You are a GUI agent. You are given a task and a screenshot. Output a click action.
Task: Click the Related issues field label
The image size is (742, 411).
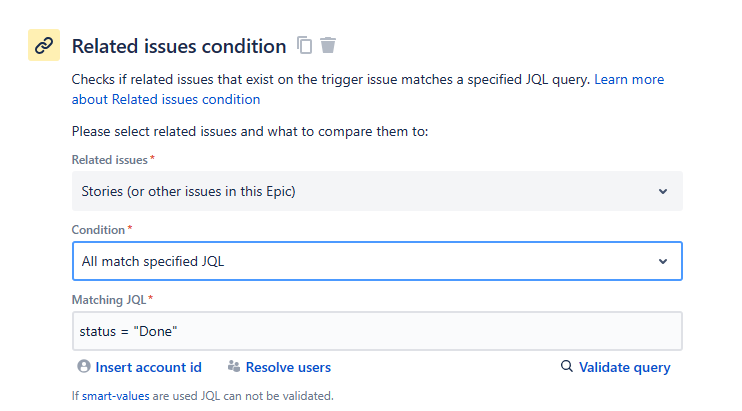(x=109, y=160)
